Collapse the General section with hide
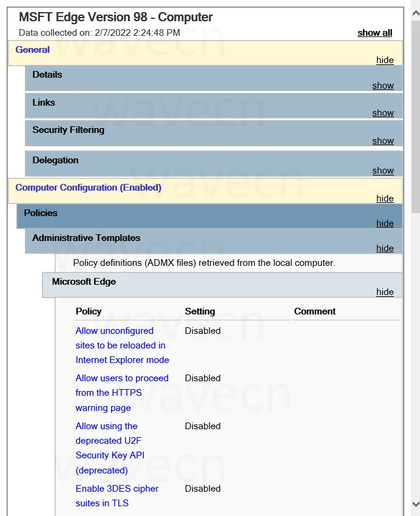 tap(385, 60)
